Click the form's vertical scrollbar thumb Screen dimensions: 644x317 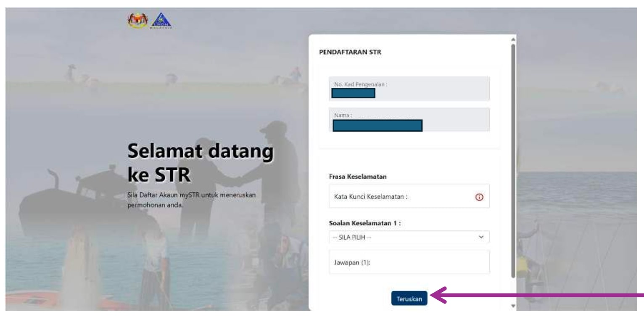[512, 160]
